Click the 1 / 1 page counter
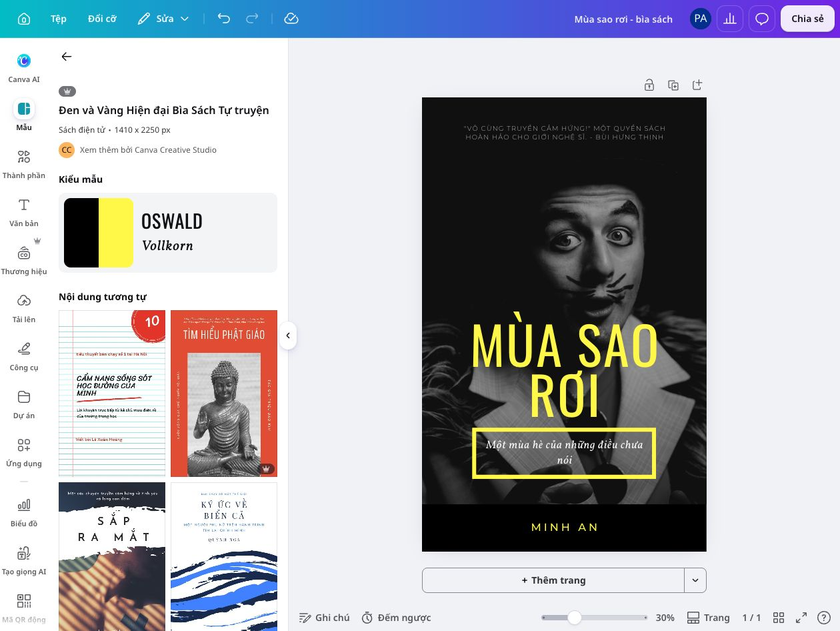Image resolution: width=840 pixels, height=631 pixels. tap(751, 618)
